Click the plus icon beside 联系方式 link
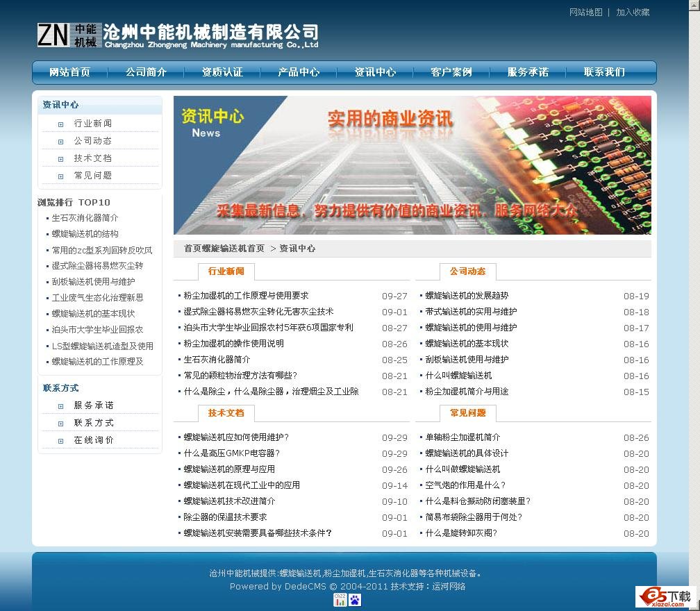The width and height of the screenshot is (700, 611). tap(60, 424)
